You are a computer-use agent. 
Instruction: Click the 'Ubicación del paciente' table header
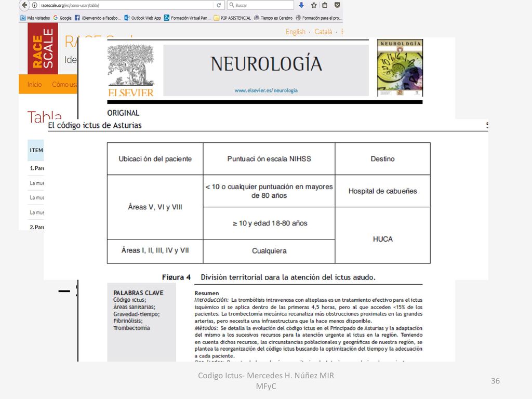point(155,159)
